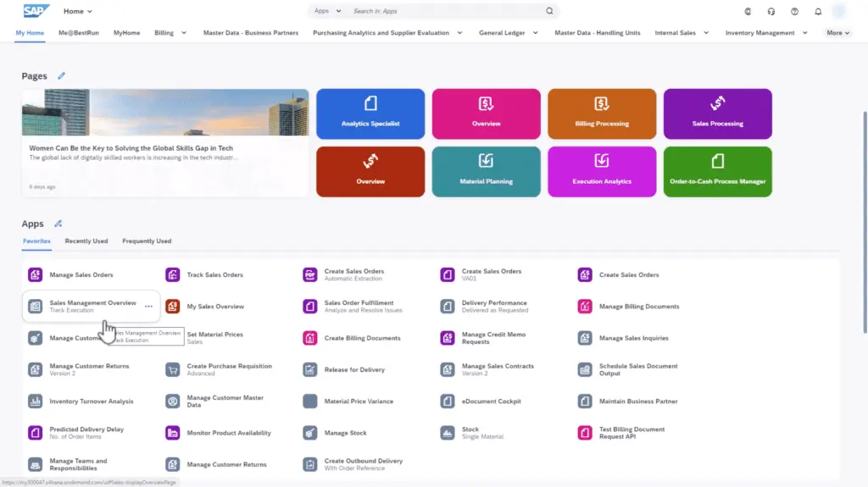Screen dimensions: 868x487
Task: Edit Apps section with pencil icon
Action: pyautogui.click(x=58, y=224)
